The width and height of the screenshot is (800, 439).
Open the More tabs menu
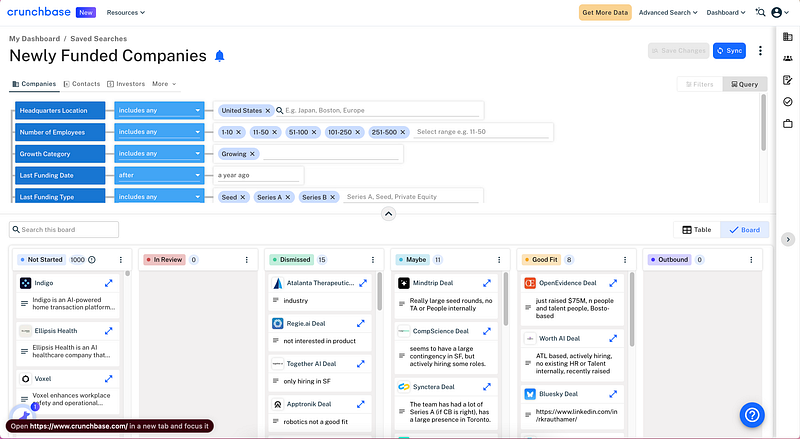coord(164,84)
